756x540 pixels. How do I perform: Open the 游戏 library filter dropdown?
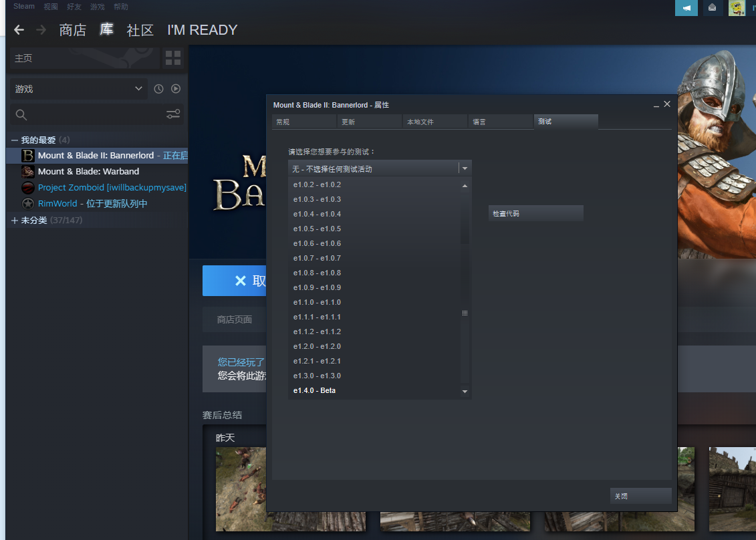pos(78,89)
